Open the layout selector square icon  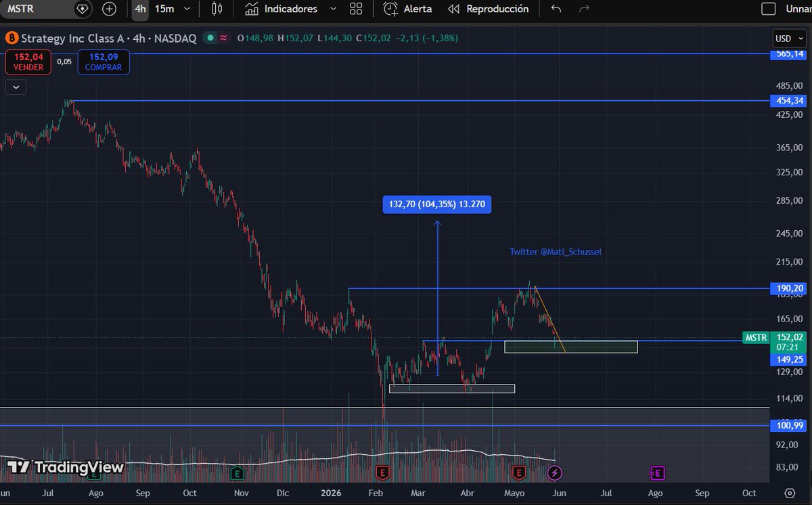pos(768,9)
